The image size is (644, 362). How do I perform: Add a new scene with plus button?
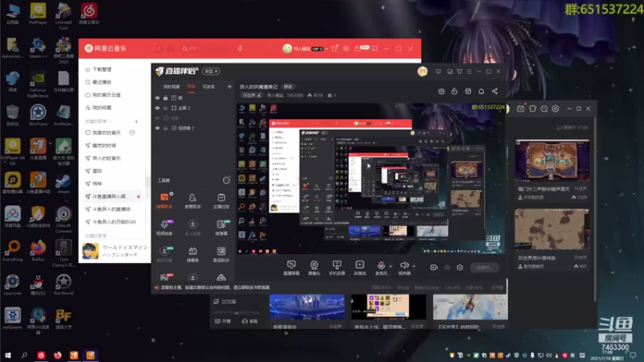(229, 87)
